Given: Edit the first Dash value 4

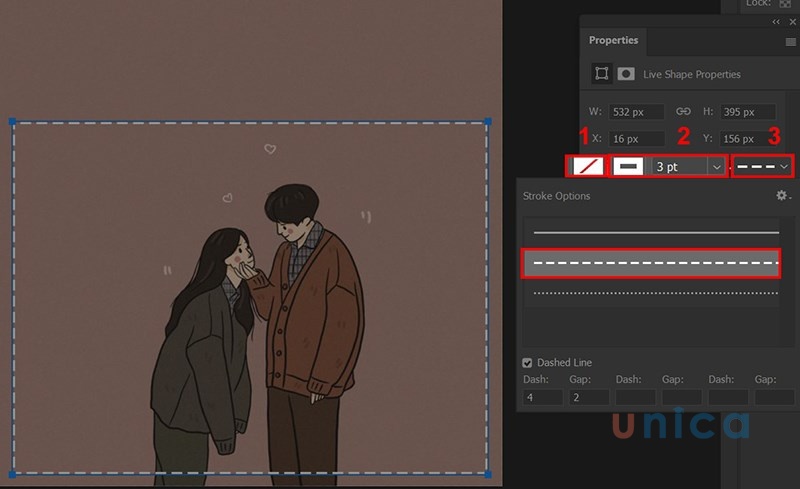Looking at the screenshot, I should tap(542, 397).
